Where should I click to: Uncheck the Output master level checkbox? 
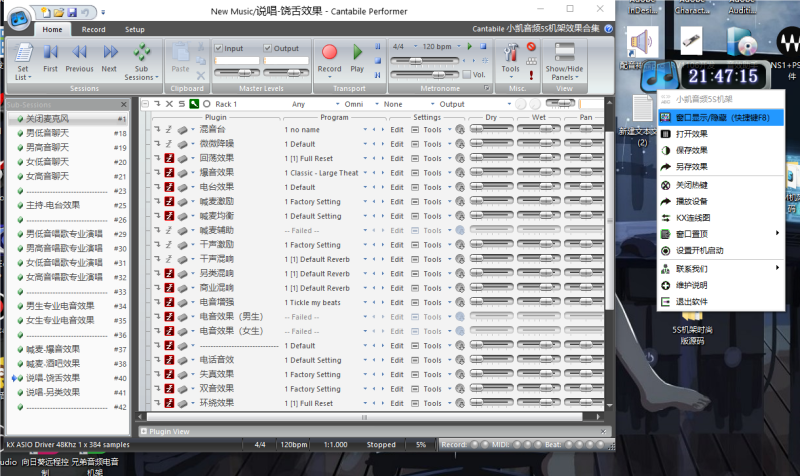click(x=267, y=48)
